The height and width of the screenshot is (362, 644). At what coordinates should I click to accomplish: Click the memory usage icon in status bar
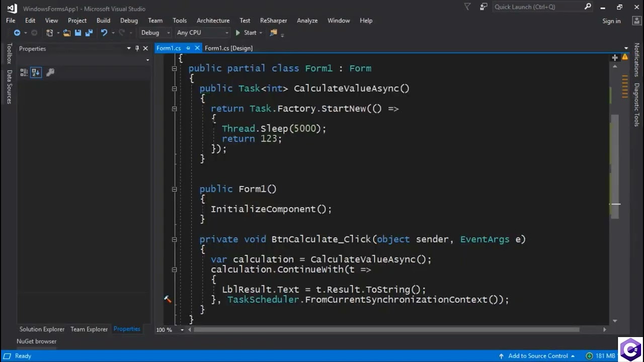pyautogui.click(x=589, y=356)
